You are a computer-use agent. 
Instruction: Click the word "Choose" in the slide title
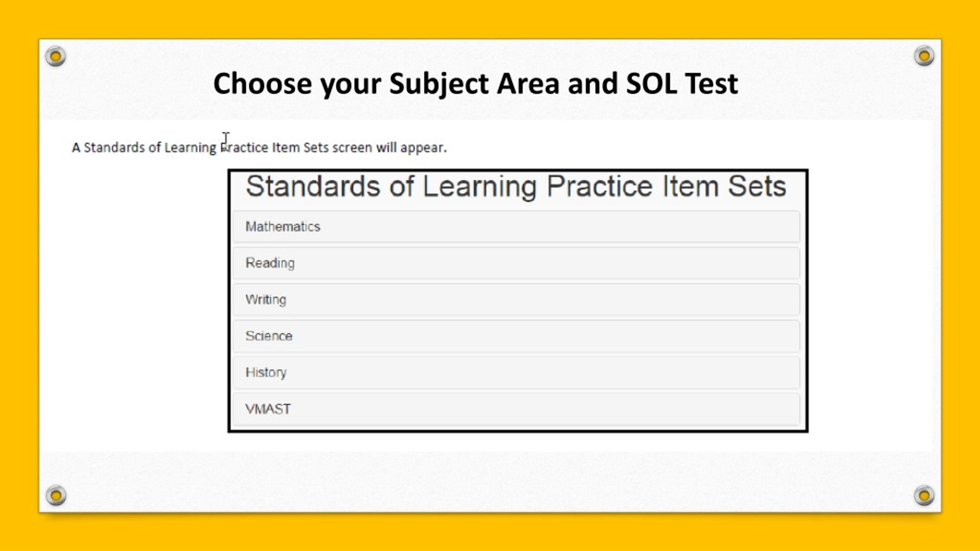click(x=263, y=83)
